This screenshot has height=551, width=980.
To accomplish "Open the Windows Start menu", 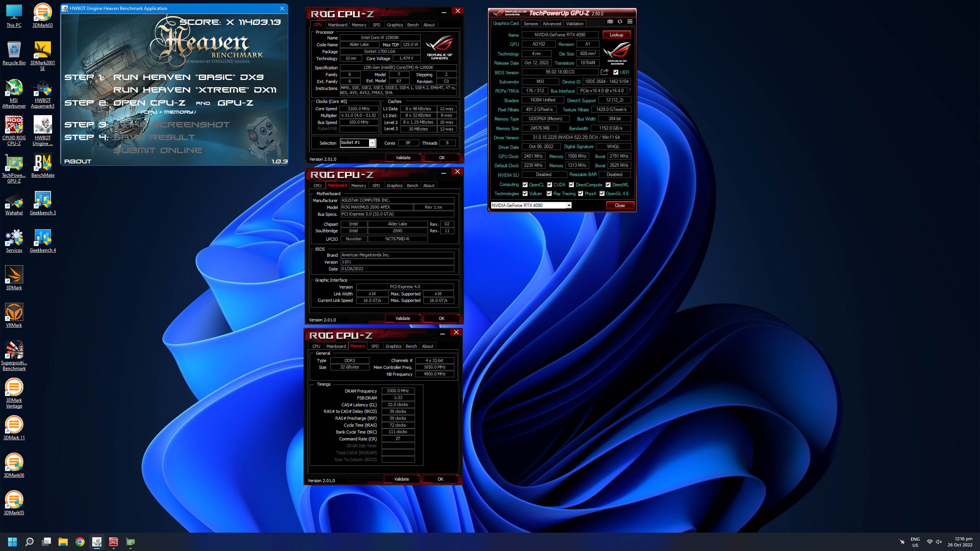I will pos(12,542).
